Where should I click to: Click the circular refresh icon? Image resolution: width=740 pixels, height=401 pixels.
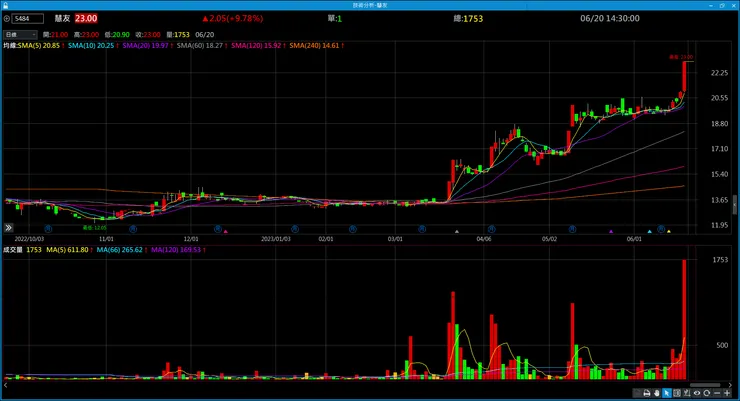[x=706, y=393]
